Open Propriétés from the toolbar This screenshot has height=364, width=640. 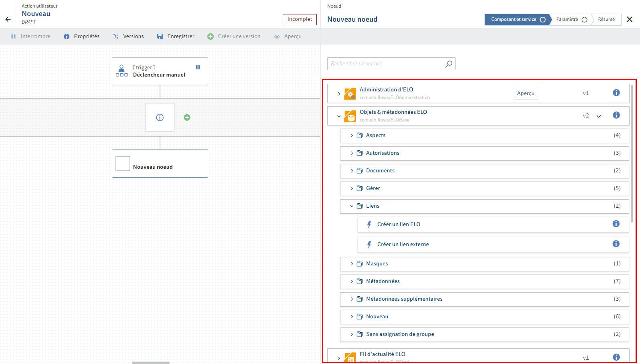(x=81, y=36)
